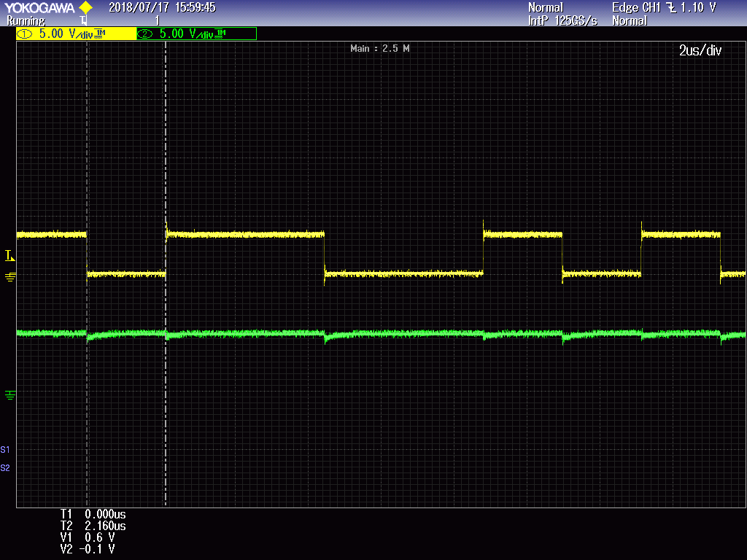Select the yellow CH1 ground level marker

coord(10,276)
